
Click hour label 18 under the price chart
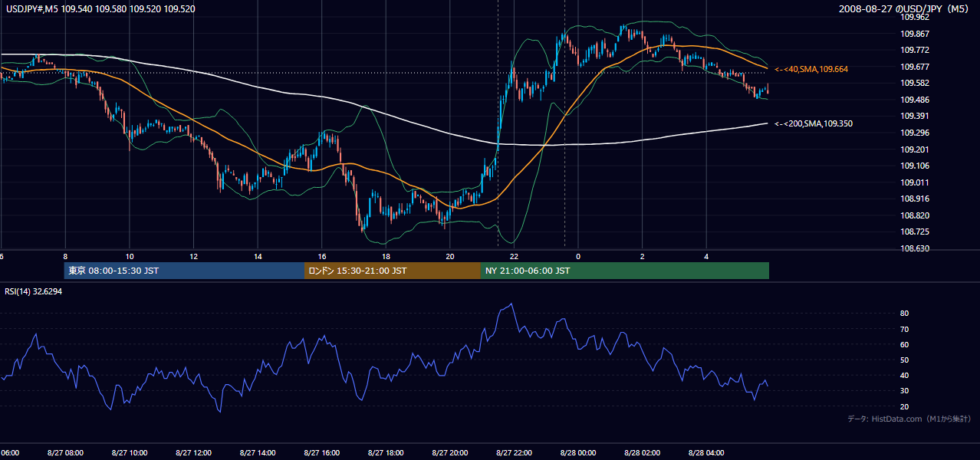coord(386,257)
